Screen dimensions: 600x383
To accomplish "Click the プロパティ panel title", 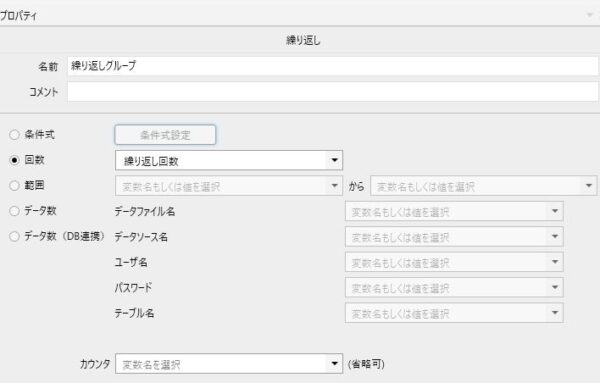I will click(x=18, y=16).
